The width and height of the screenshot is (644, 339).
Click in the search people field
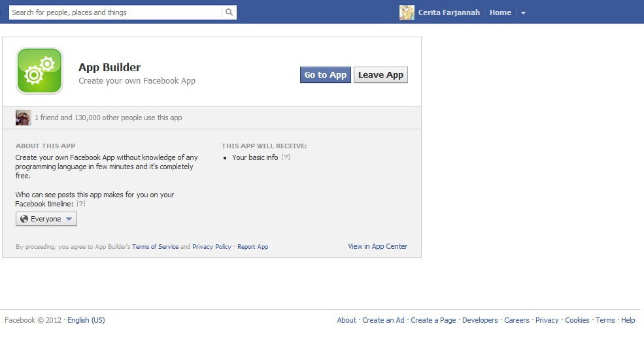(115, 12)
